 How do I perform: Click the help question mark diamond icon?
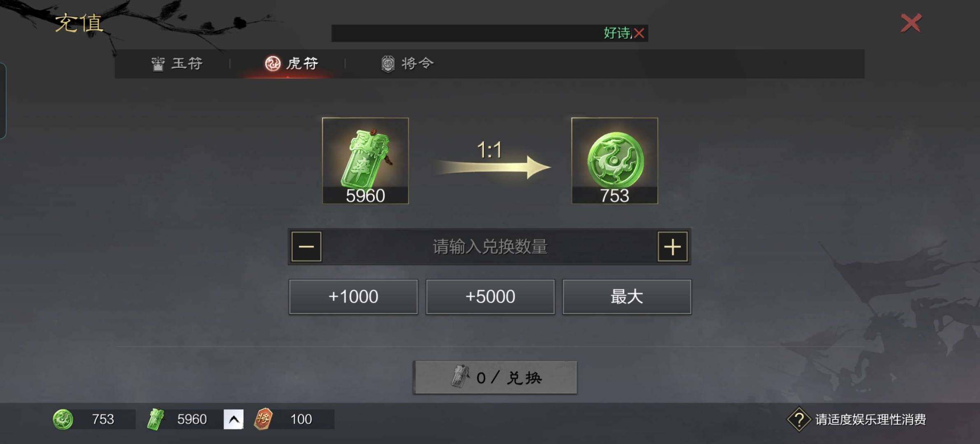pyautogui.click(x=799, y=419)
